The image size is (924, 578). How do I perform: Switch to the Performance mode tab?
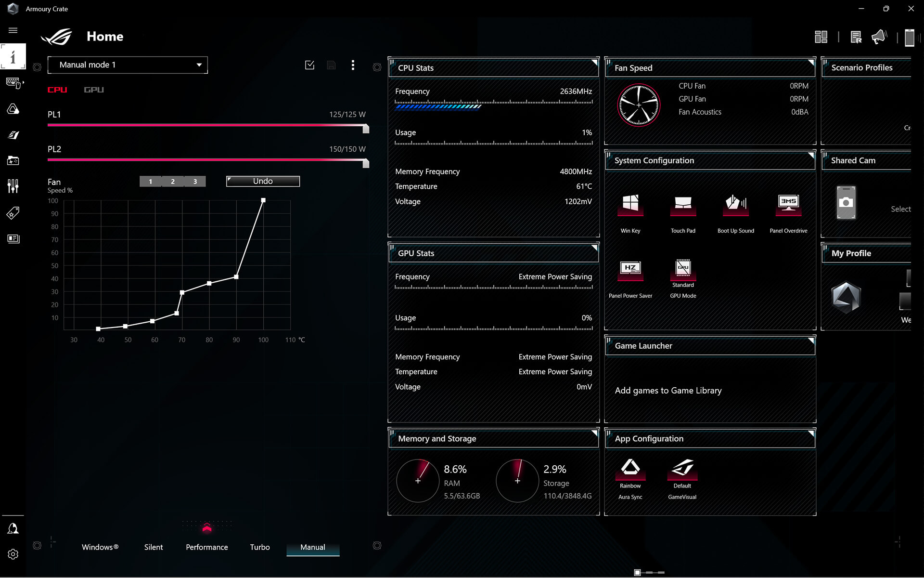click(207, 547)
